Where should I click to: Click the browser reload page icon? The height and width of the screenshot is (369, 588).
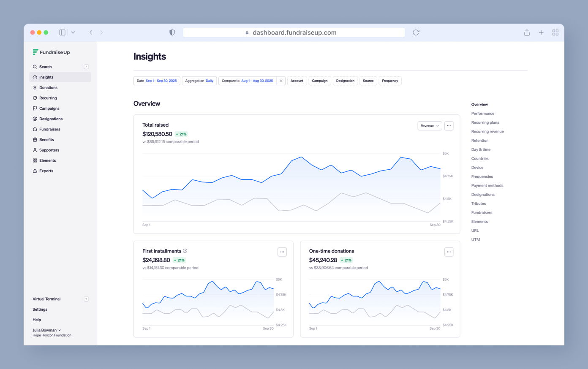coord(416,33)
